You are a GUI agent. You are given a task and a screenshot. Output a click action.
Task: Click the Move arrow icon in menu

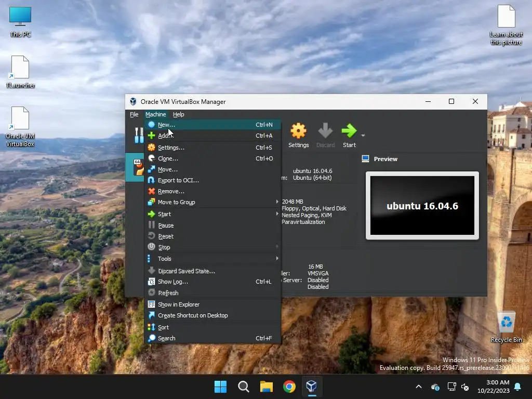[151, 169]
